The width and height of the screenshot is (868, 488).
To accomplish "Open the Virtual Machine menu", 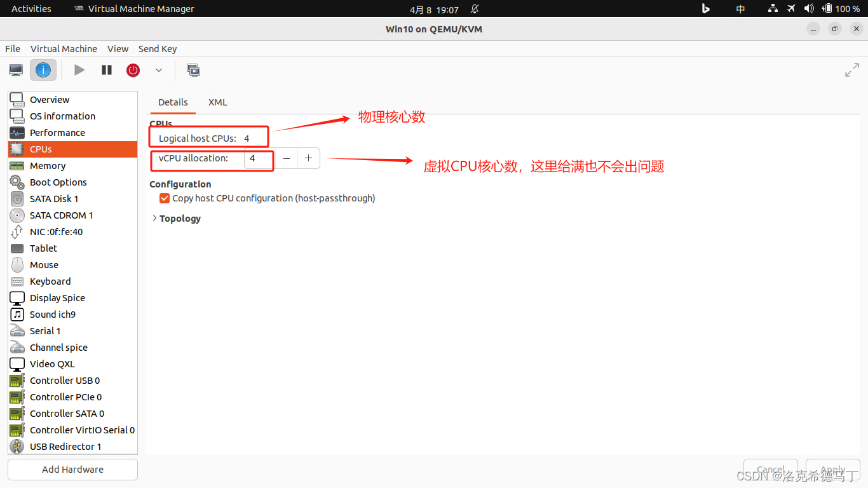I will (x=64, y=49).
